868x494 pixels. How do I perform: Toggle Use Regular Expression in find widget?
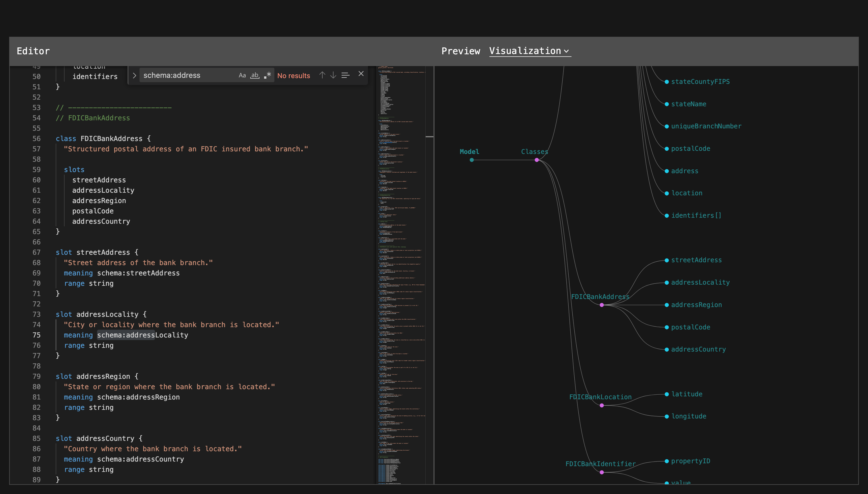click(267, 75)
